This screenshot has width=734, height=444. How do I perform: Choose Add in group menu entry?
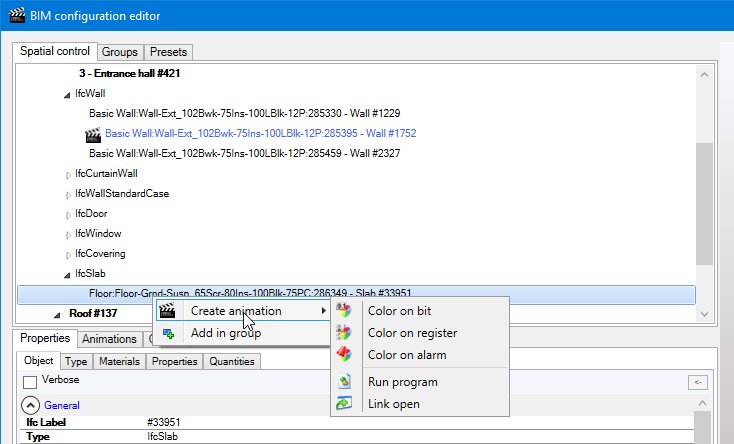(x=225, y=333)
